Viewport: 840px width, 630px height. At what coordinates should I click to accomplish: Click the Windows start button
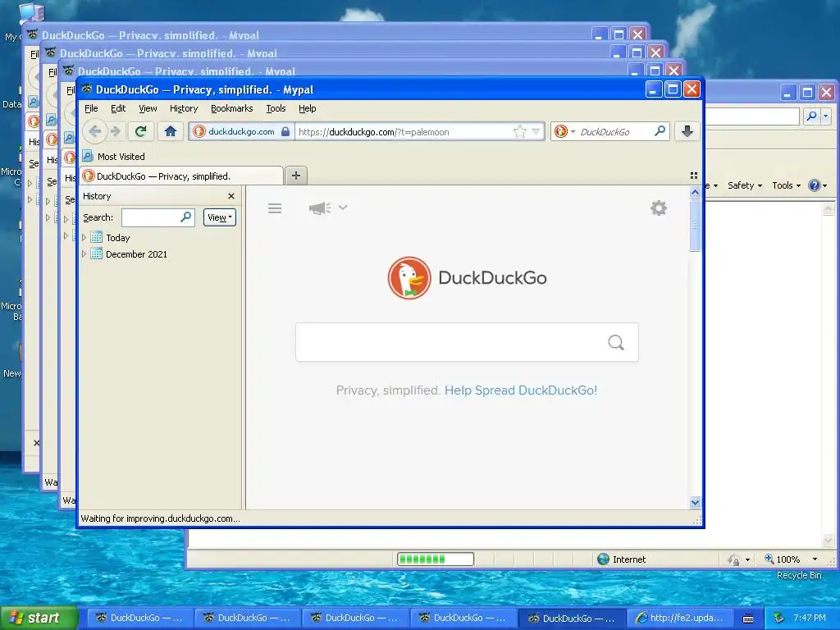pyautogui.click(x=39, y=618)
